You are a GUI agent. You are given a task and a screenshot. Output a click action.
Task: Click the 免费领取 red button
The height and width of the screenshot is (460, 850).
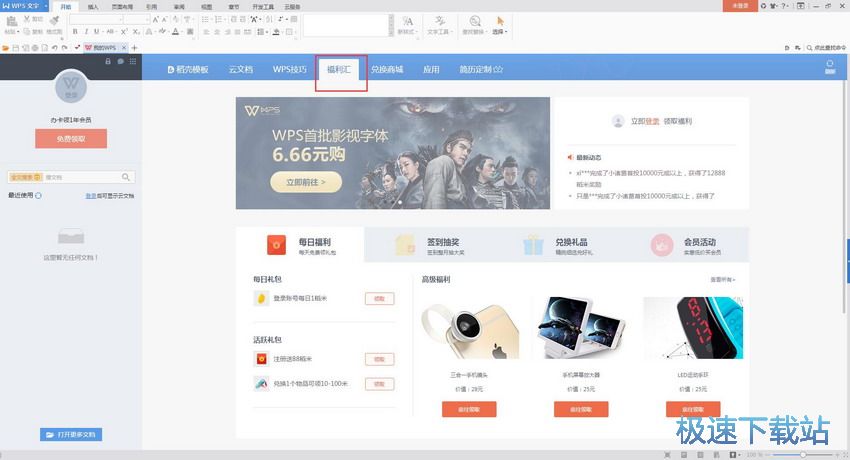coord(71,139)
